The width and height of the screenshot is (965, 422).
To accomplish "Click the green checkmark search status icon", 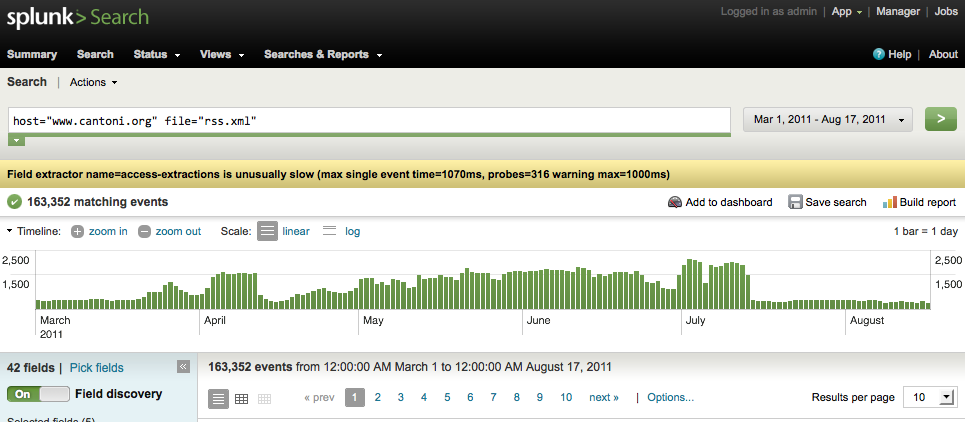I will pos(15,202).
